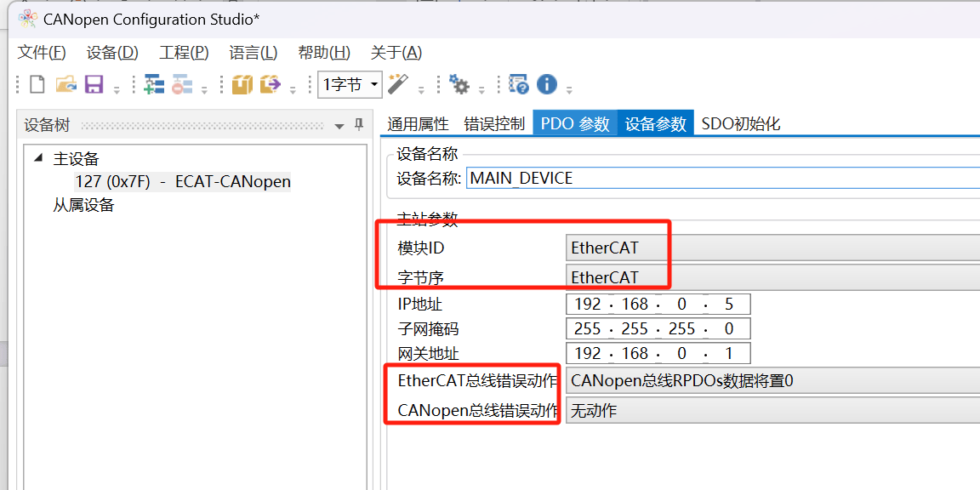The width and height of the screenshot is (980, 490).
Task: Click the 模块ID label
Action: coord(420,248)
